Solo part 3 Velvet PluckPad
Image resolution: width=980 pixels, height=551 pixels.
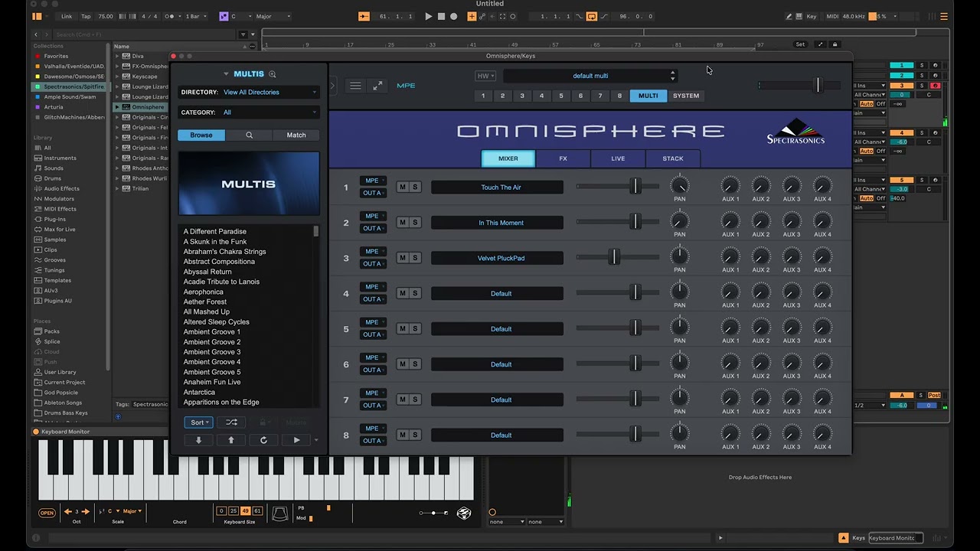coord(415,258)
